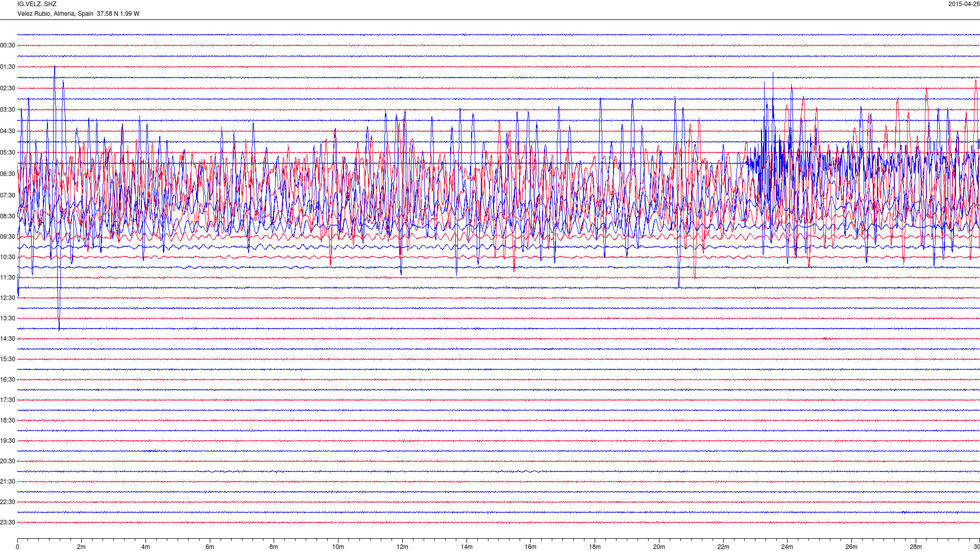Select the 02:30 time label
980x551 pixels.
(x=8, y=88)
